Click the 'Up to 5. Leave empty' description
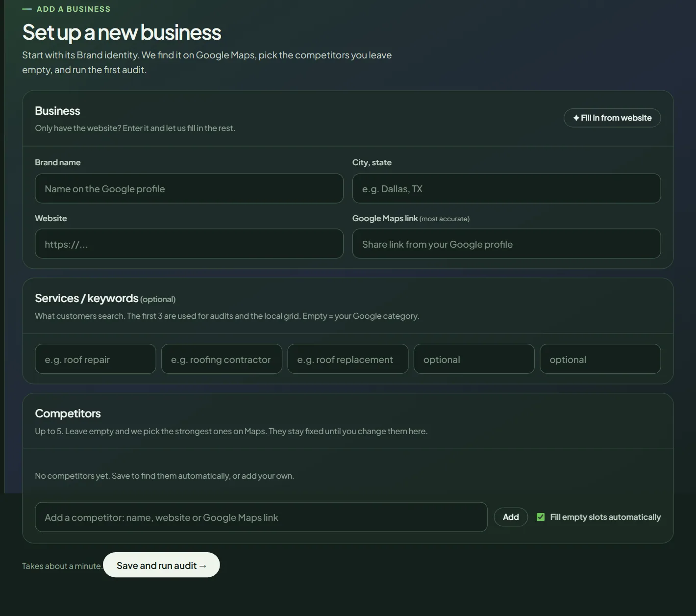The height and width of the screenshot is (616, 696). pyautogui.click(x=231, y=431)
